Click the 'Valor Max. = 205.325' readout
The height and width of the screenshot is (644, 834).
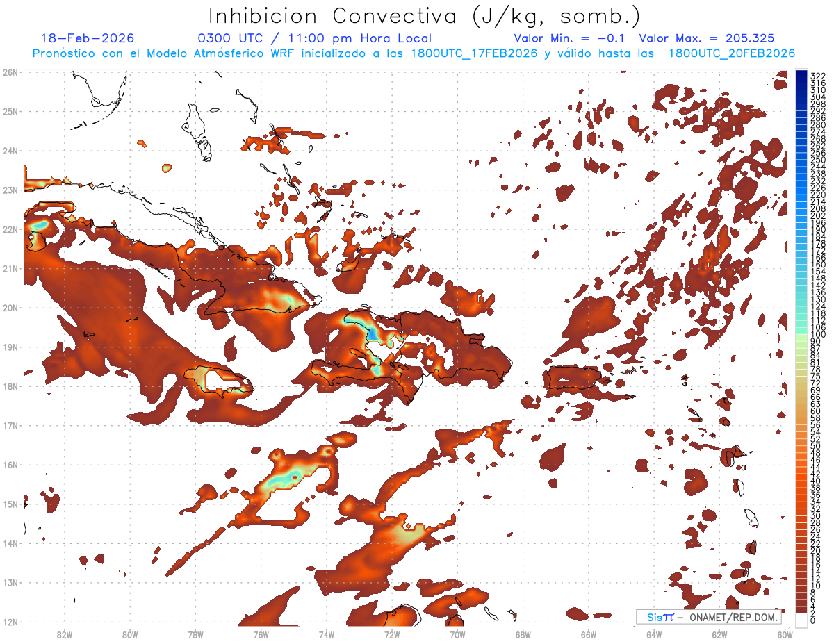pos(706,39)
